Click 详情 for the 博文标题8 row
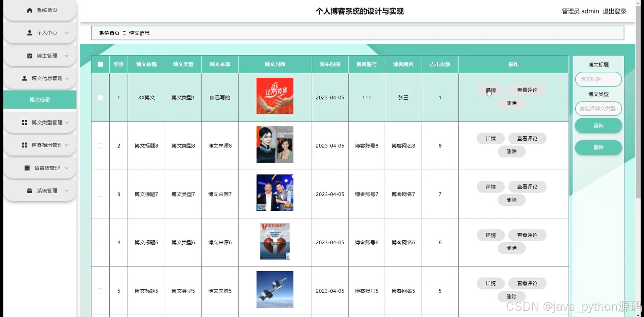644x317 pixels. coord(491,138)
